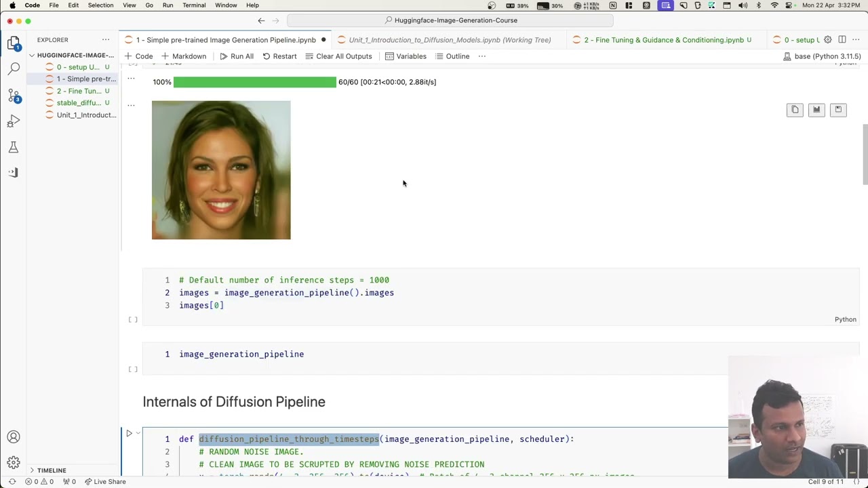Open the File menu

tap(54, 5)
